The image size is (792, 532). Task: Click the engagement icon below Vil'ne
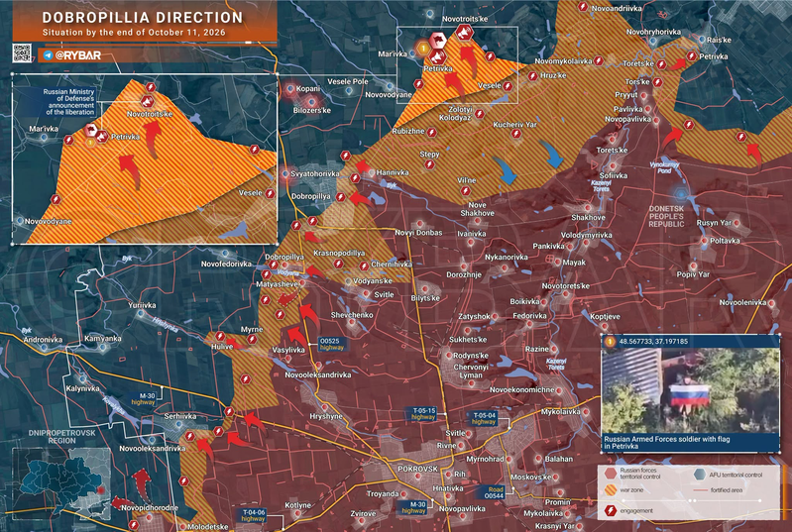click(x=465, y=191)
